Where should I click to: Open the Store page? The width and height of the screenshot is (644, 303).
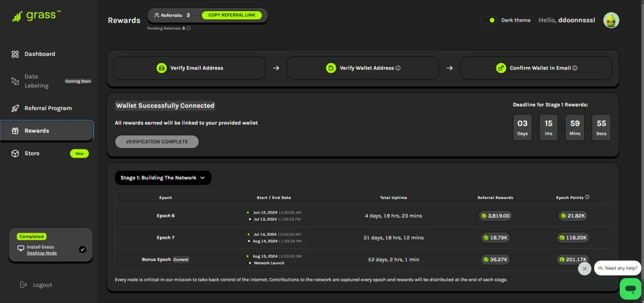coord(32,153)
